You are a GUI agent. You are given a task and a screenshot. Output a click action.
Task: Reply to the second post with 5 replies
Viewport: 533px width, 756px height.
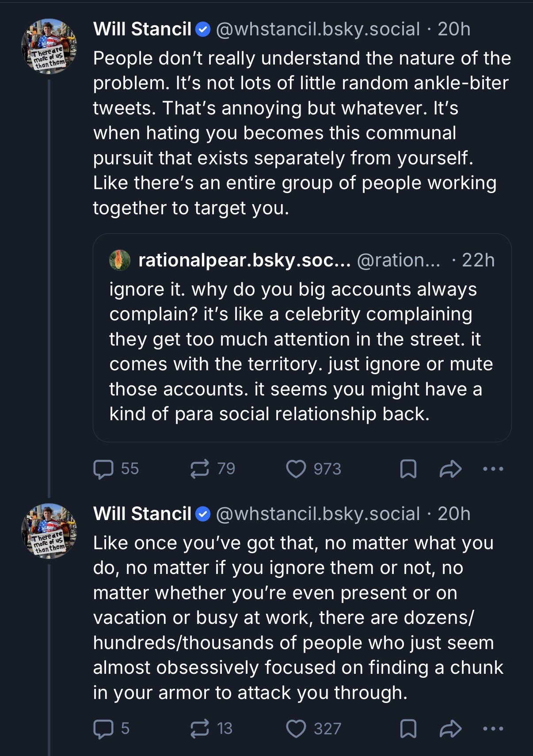point(104,729)
